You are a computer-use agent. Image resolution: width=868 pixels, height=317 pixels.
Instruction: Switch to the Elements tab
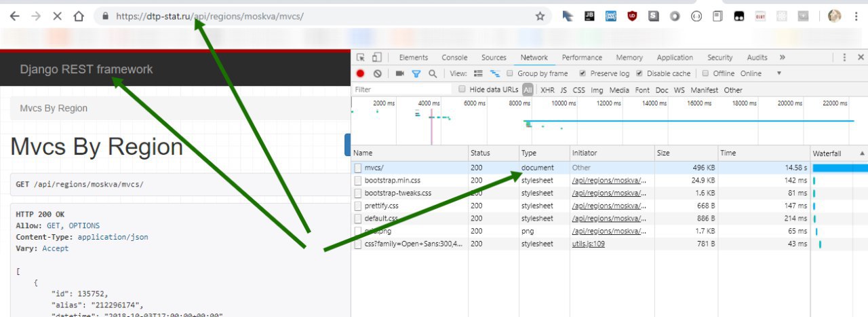coord(414,58)
